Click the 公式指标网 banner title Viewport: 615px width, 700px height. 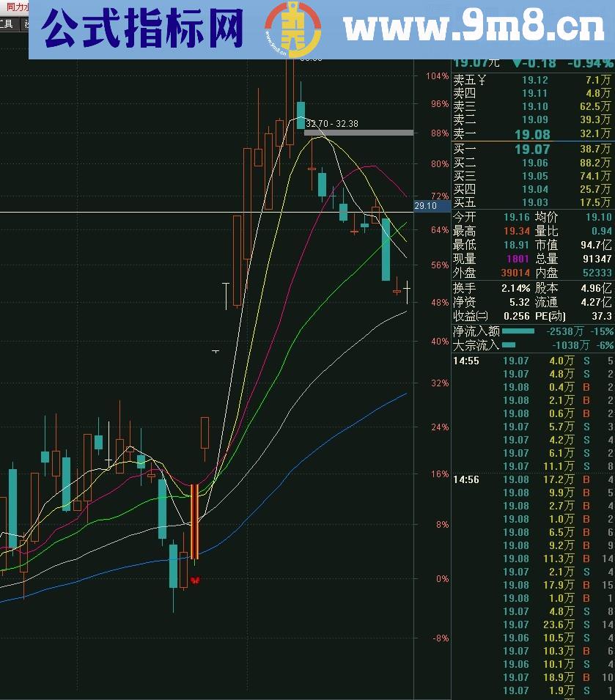(x=141, y=29)
